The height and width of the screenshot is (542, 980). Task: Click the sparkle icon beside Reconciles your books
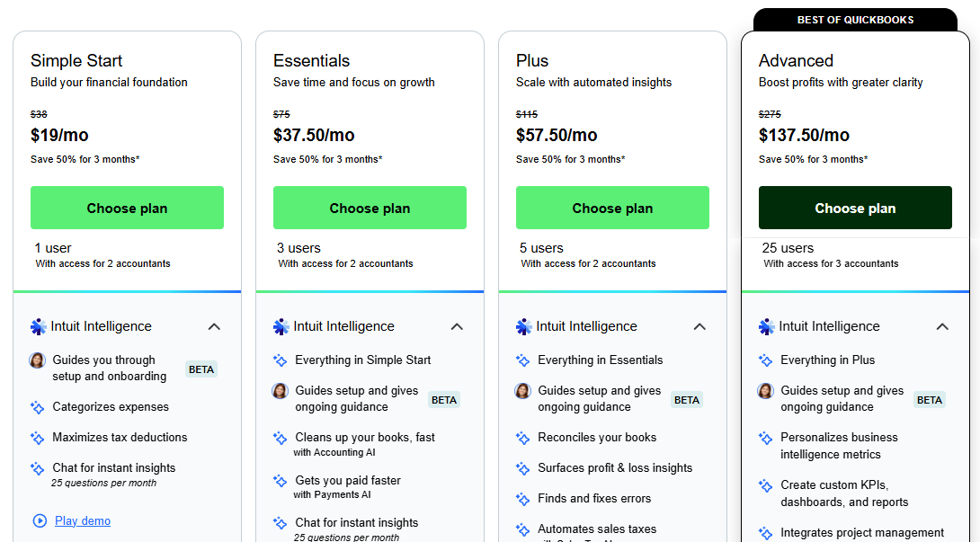523,438
